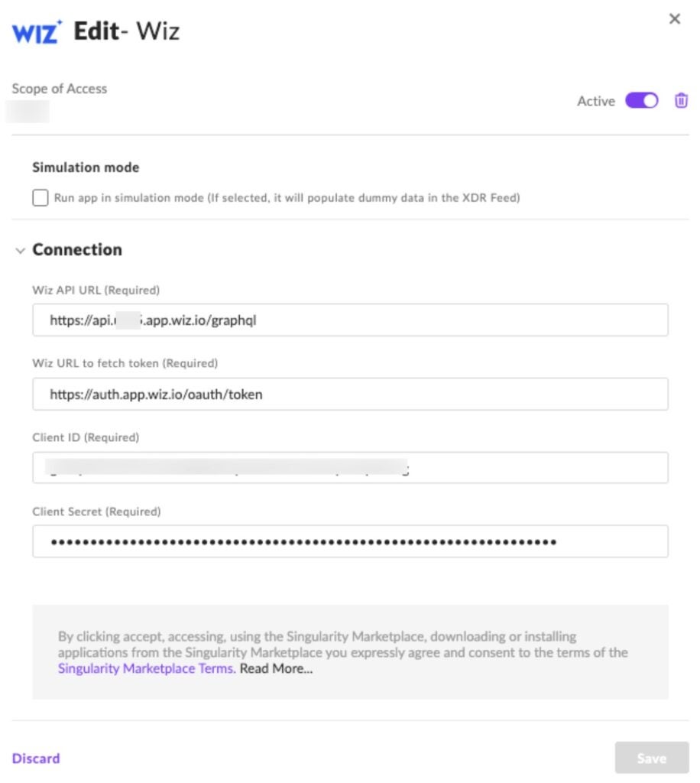Image resolution: width=700 pixels, height=783 pixels.
Task: Click the Simulation mode heading
Action: pos(86,167)
